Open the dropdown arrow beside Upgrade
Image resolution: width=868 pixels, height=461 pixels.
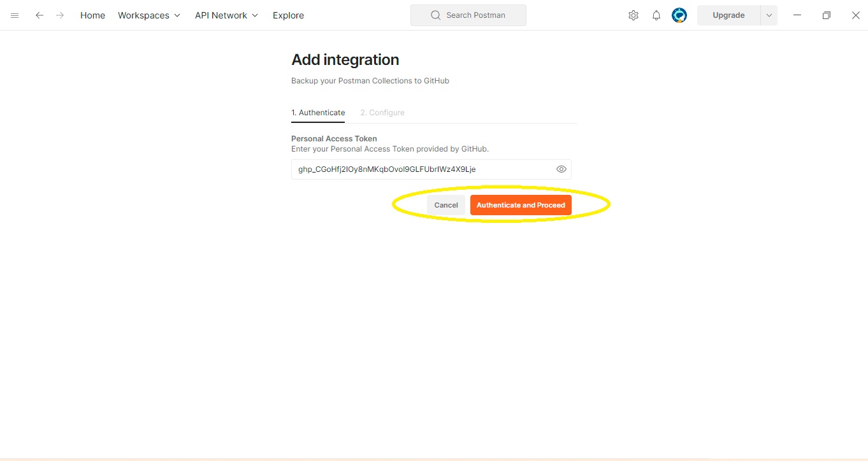(x=769, y=15)
